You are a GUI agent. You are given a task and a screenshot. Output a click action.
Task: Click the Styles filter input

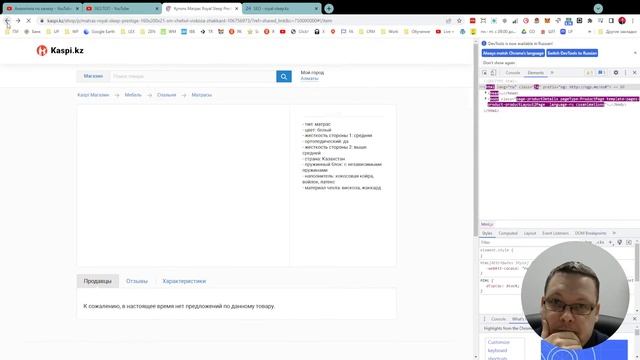pyautogui.click(x=531, y=242)
